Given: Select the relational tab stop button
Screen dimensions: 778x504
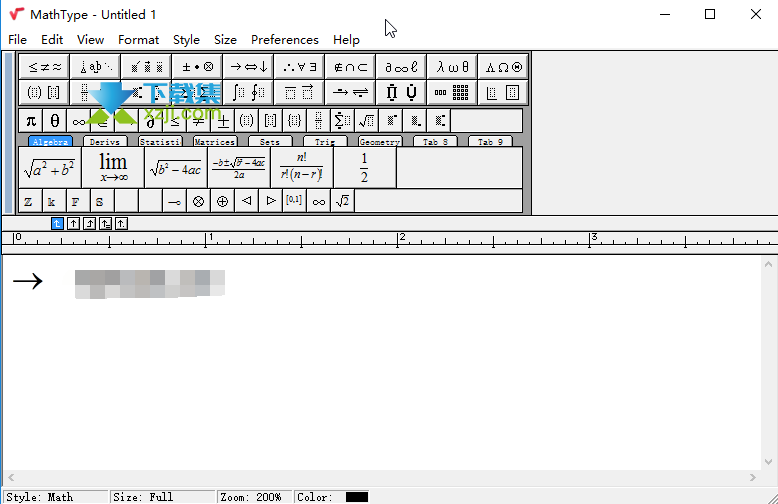Looking at the screenshot, I should click(105, 224).
